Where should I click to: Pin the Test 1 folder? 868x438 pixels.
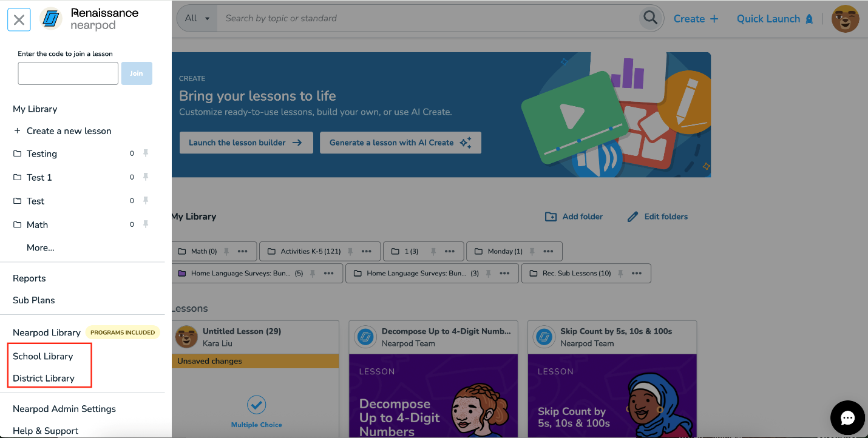[x=146, y=177]
